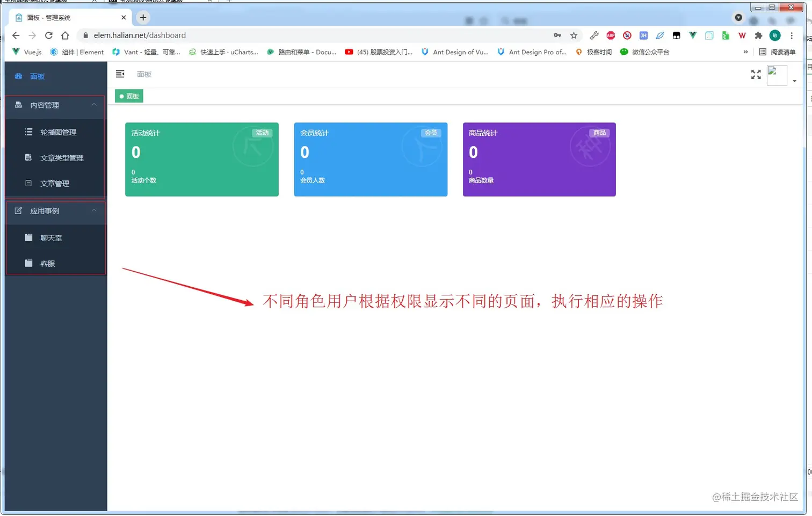Click the 轮播图管理 list icon
Viewport: 812px width, 516px height.
(27, 132)
